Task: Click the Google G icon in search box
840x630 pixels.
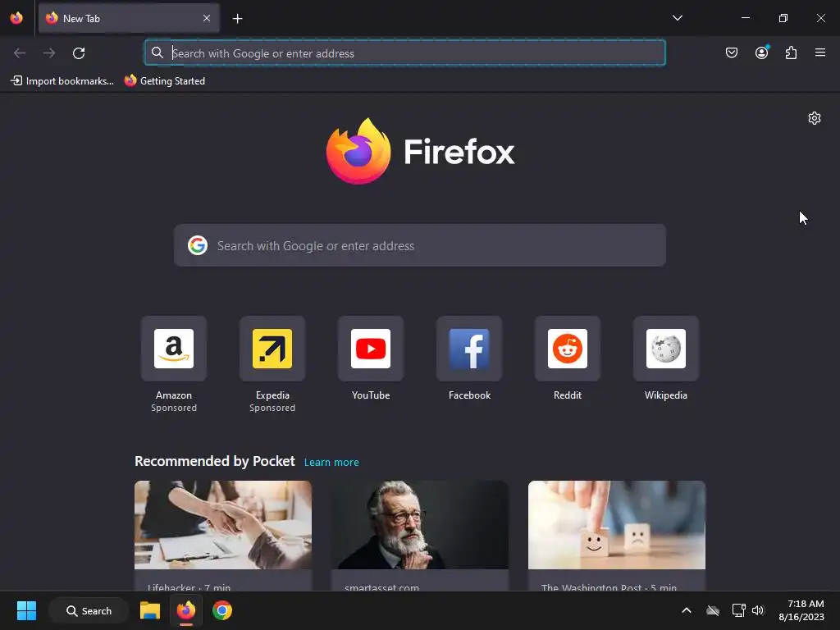Action: [198, 245]
